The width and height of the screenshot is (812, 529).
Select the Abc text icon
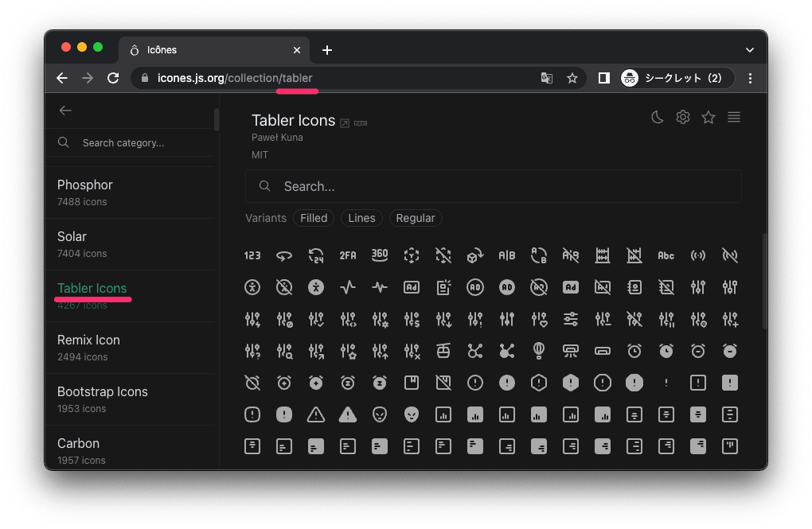tap(666, 255)
